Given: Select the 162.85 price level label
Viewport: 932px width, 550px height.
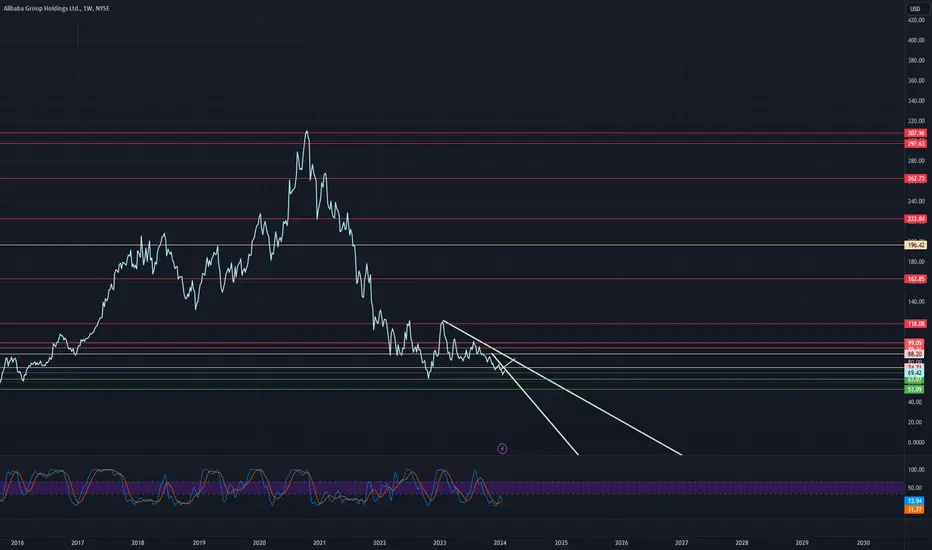Looking at the screenshot, I should (915, 279).
